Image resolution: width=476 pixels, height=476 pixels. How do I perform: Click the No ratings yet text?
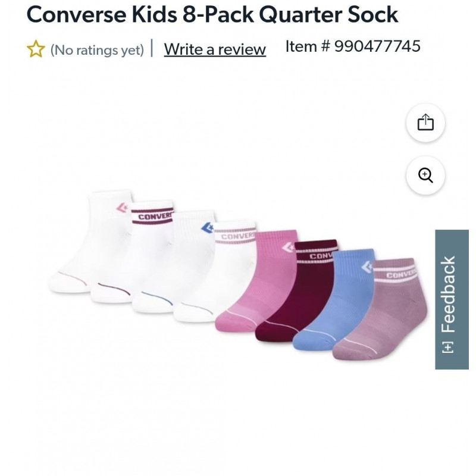click(x=97, y=50)
